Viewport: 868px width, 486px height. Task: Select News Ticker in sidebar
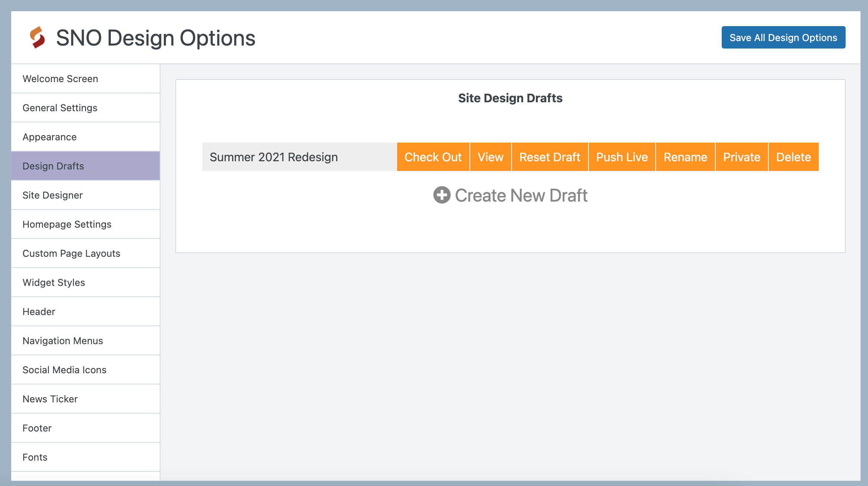point(85,399)
